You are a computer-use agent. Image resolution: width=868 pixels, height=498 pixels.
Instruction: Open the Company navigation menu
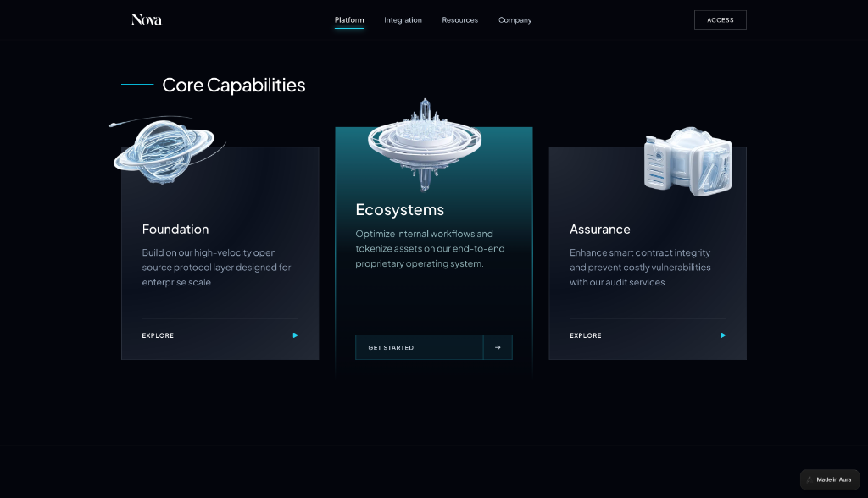coord(515,19)
